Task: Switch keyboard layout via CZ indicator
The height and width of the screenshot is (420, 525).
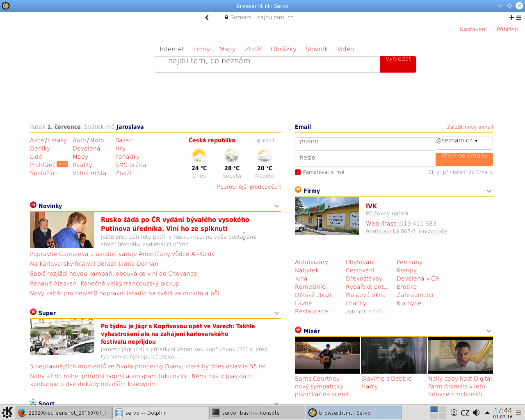Action: [x=465, y=413]
